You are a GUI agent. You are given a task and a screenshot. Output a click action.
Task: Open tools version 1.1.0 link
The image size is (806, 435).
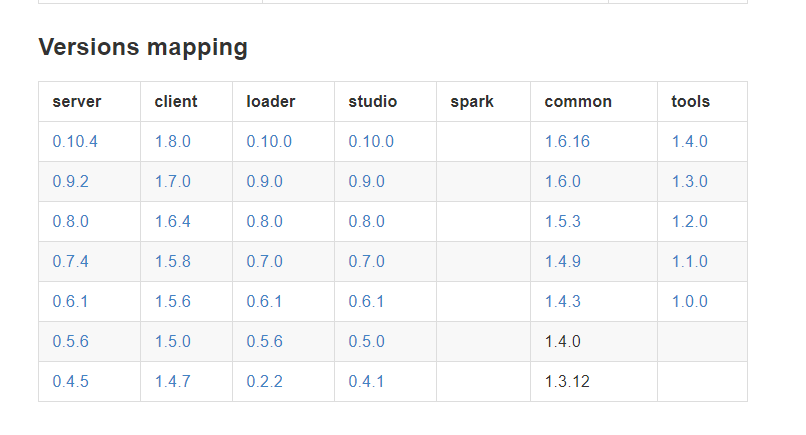point(690,262)
